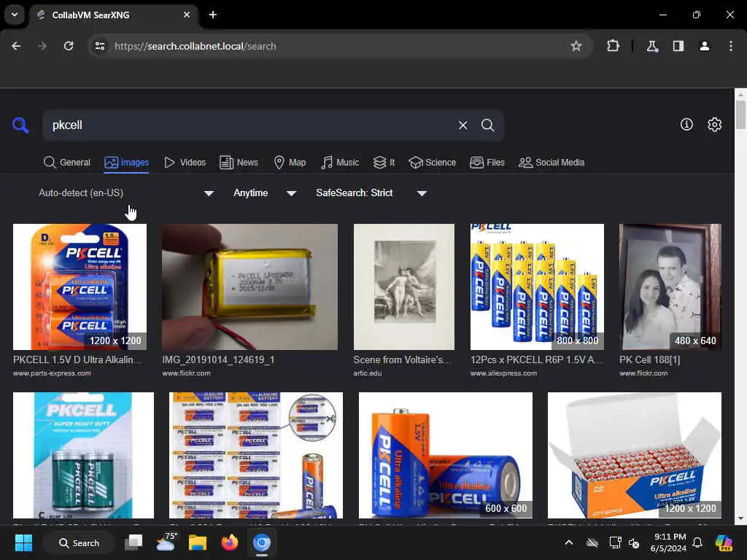The height and width of the screenshot is (560, 747).
Task: Show hidden system tray icons
Action: (x=569, y=542)
